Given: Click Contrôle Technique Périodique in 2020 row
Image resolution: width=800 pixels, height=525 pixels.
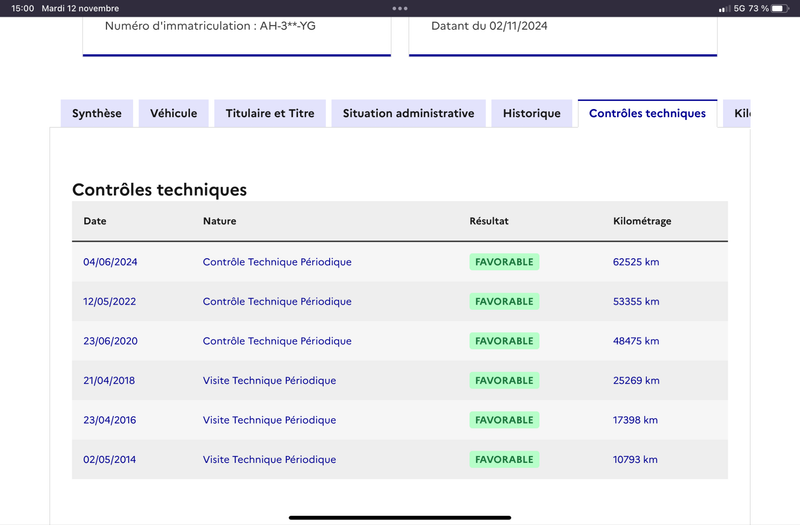Looking at the screenshot, I should point(277,341).
